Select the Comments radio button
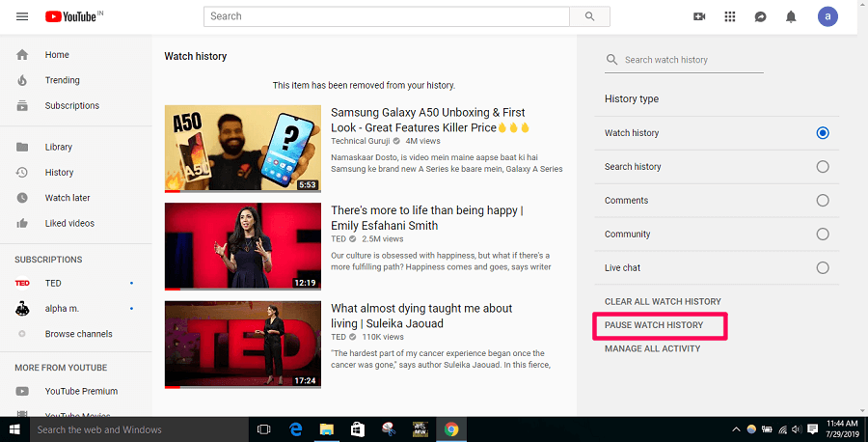The image size is (868, 442). coord(822,201)
